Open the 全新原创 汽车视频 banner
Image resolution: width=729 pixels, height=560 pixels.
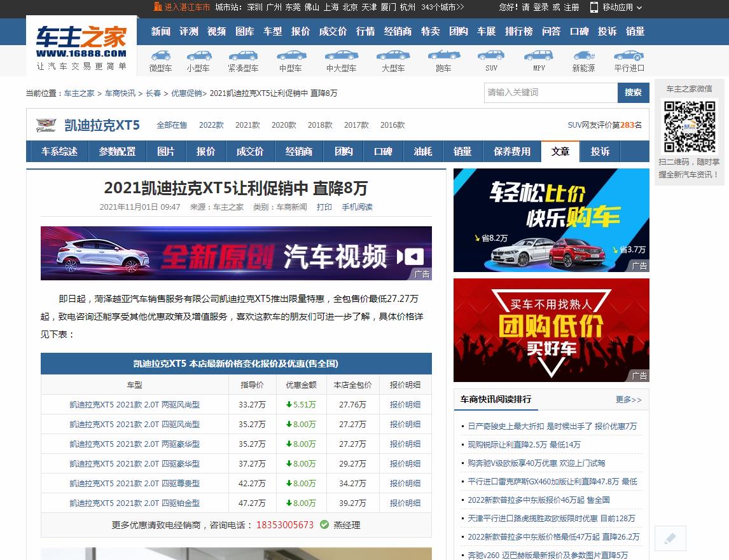pos(236,253)
